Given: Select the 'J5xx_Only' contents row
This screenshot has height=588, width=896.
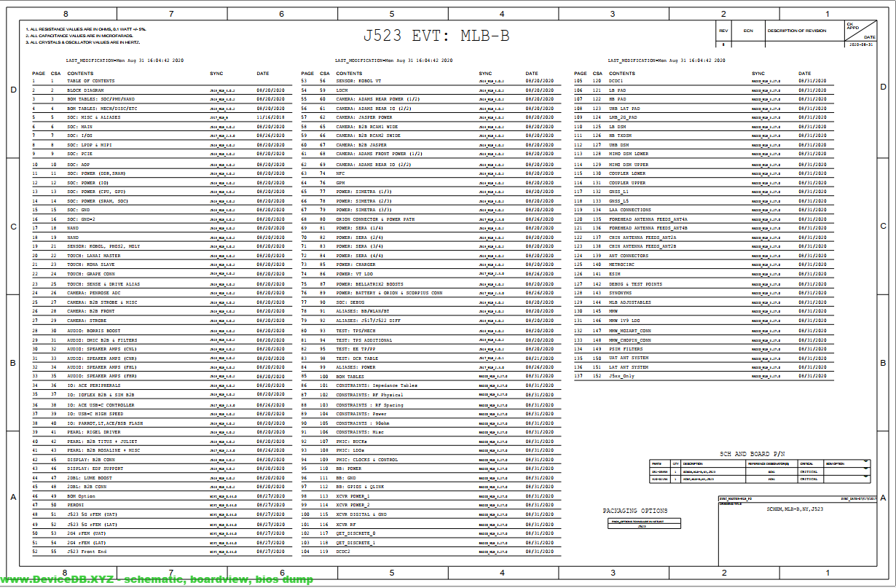Looking at the screenshot, I should pyautogui.click(x=704, y=377).
